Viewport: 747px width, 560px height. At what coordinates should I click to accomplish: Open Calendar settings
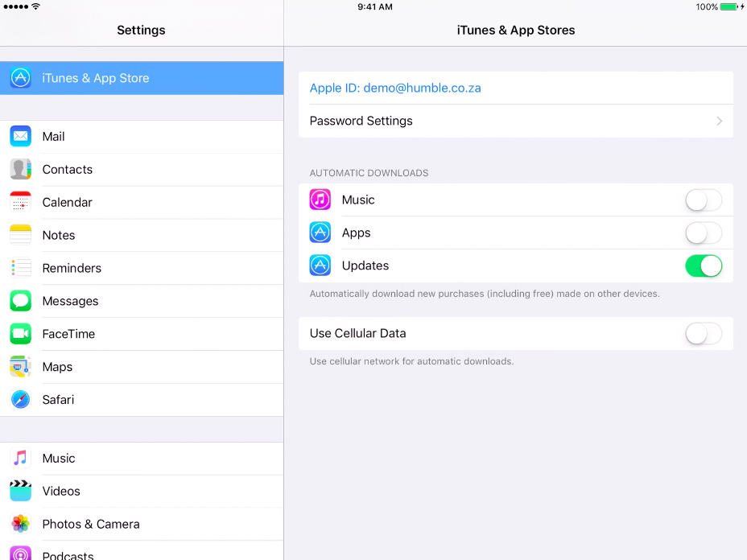(142, 203)
